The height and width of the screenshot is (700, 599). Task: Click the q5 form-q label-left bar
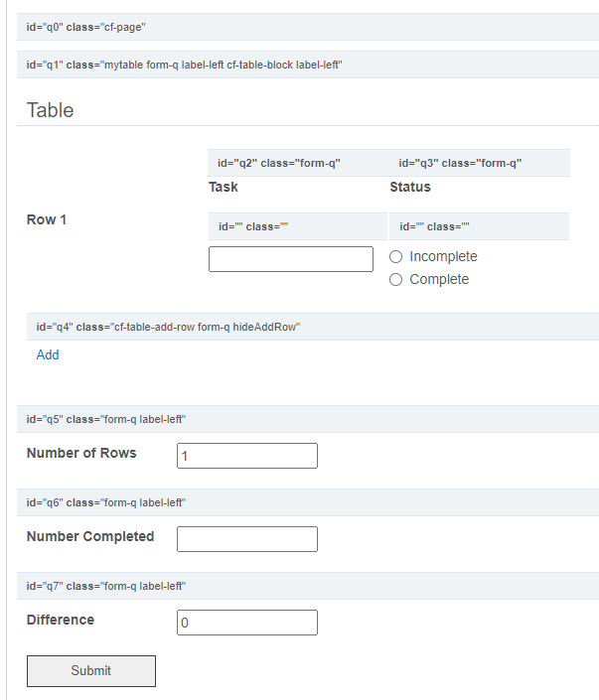pyautogui.click(x=308, y=419)
